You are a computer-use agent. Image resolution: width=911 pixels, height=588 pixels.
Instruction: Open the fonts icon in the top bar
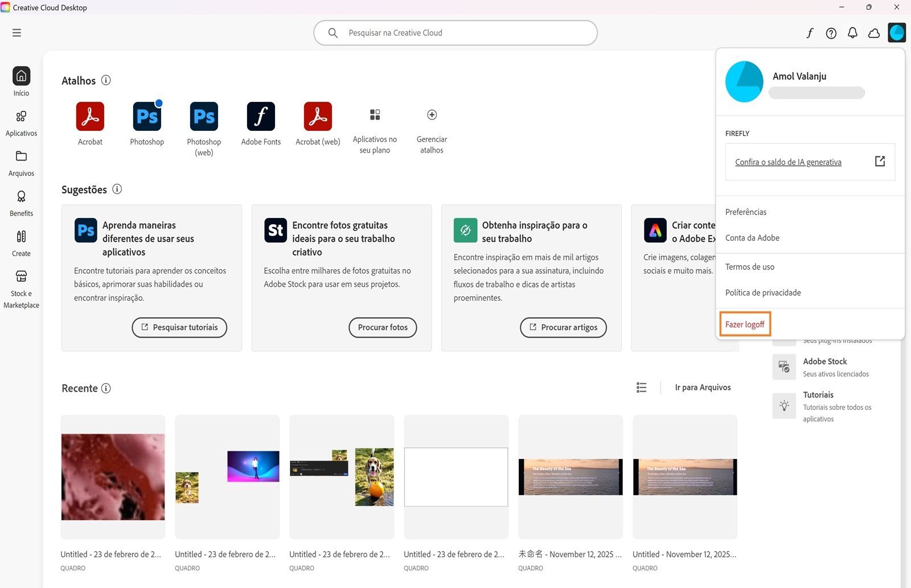(810, 33)
